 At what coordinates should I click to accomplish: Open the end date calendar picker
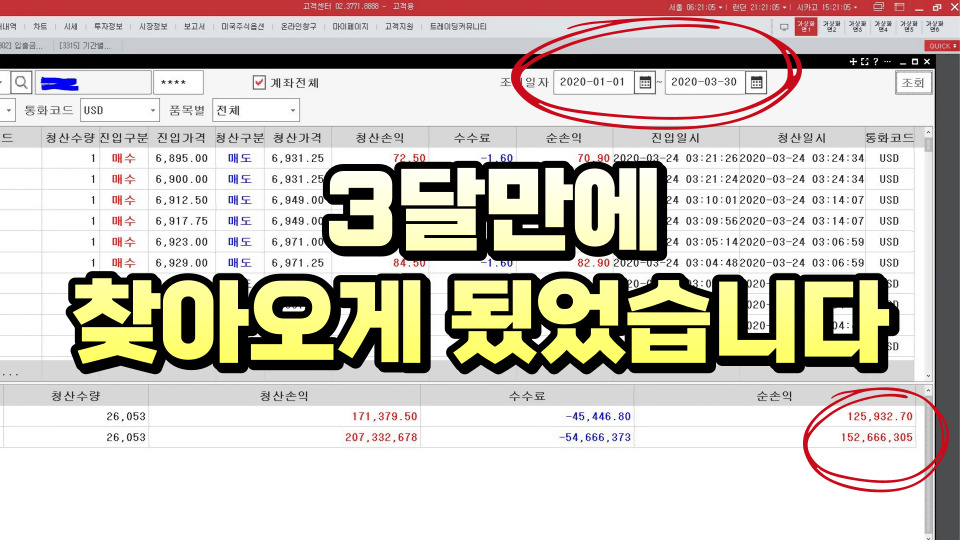point(756,82)
